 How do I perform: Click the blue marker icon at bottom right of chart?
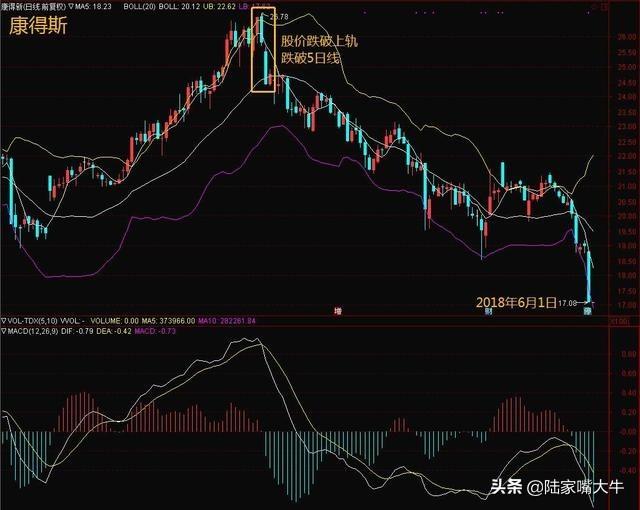tap(588, 312)
